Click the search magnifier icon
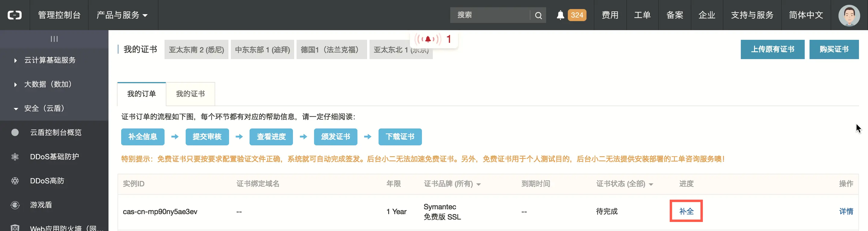868x231 pixels. tap(539, 15)
